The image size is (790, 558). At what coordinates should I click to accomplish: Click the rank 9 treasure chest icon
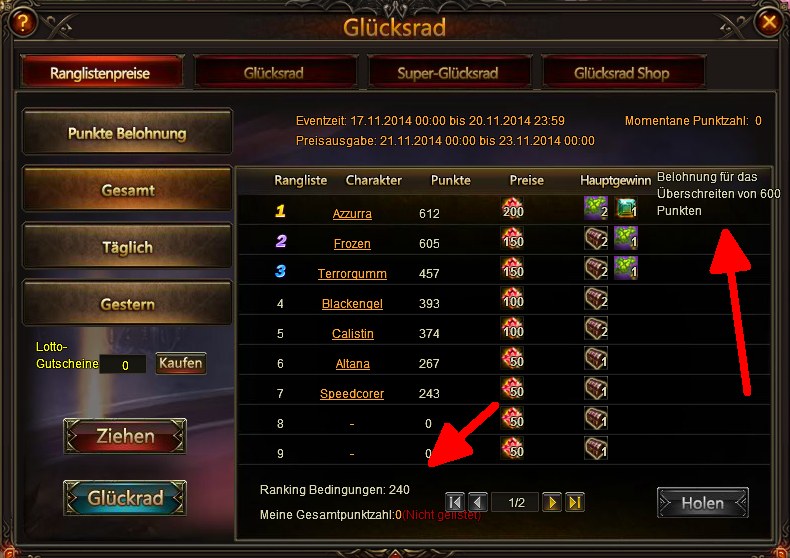pos(596,448)
